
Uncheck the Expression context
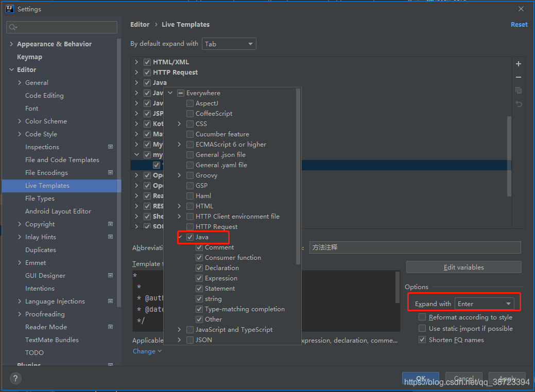pos(199,278)
